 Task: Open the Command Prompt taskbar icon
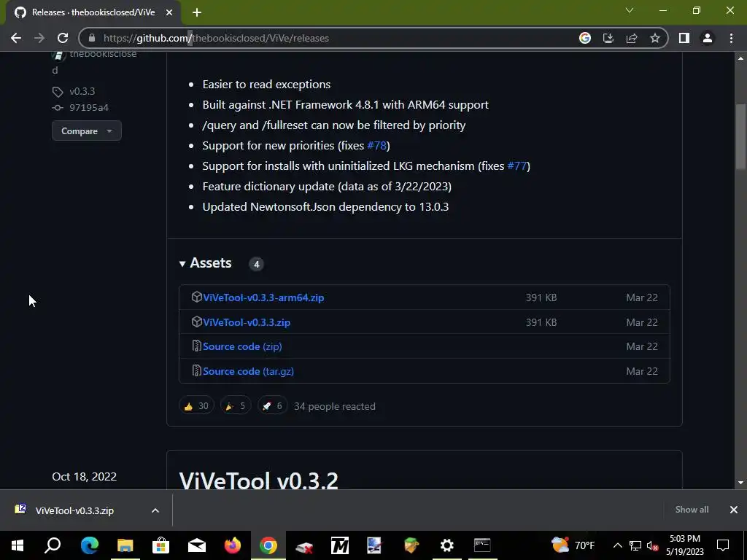(482, 545)
